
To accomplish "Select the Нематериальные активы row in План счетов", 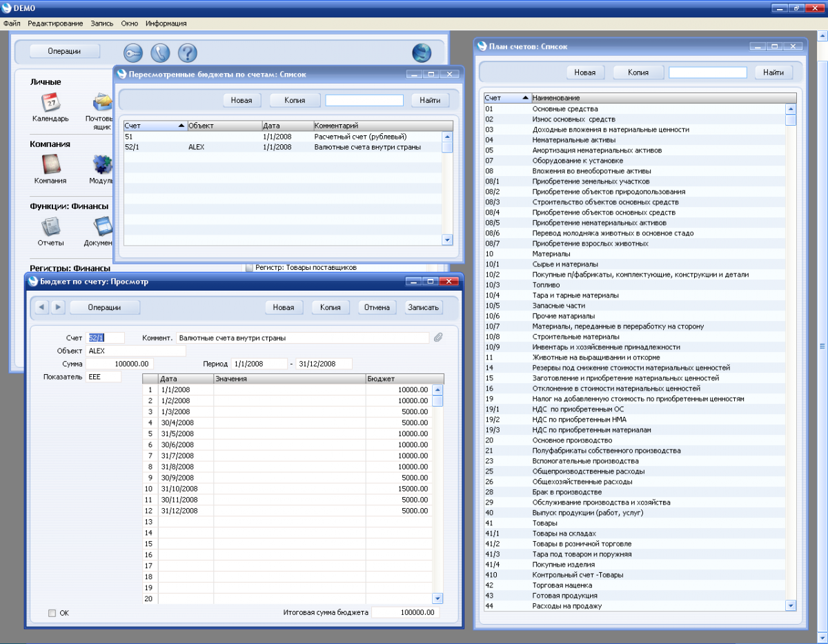I will point(635,140).
